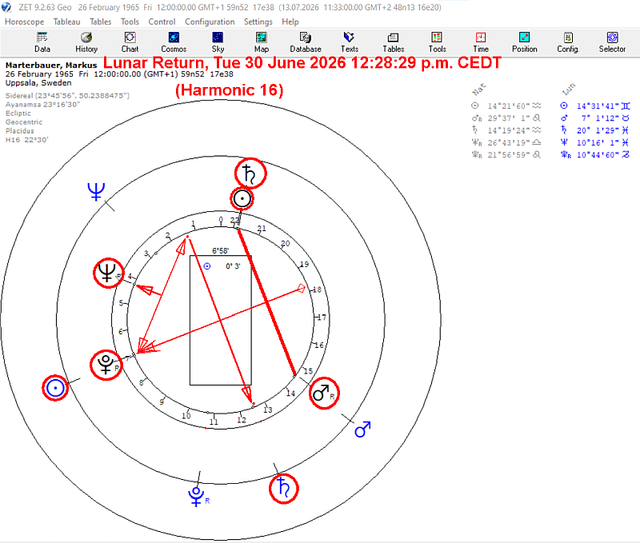Open the Tables menu in menu bar

coord(100,22)
